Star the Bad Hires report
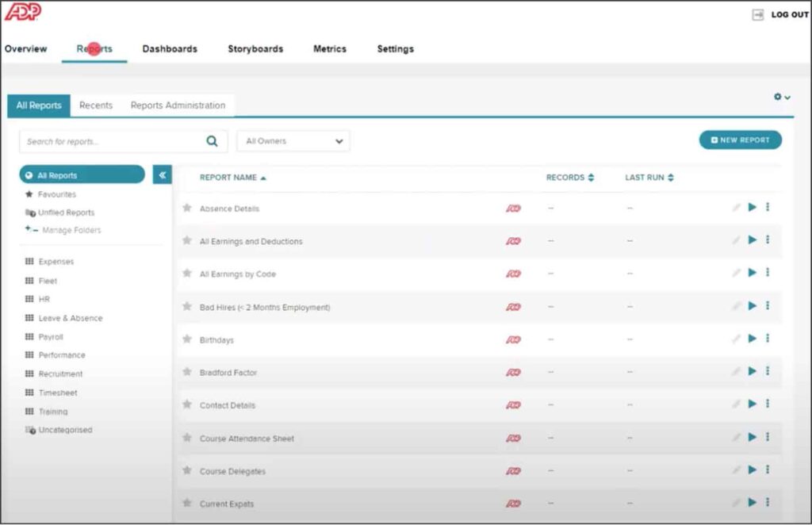Image resolution: width=812 pixels, height=525 pixels. click(x=187, y=305)
